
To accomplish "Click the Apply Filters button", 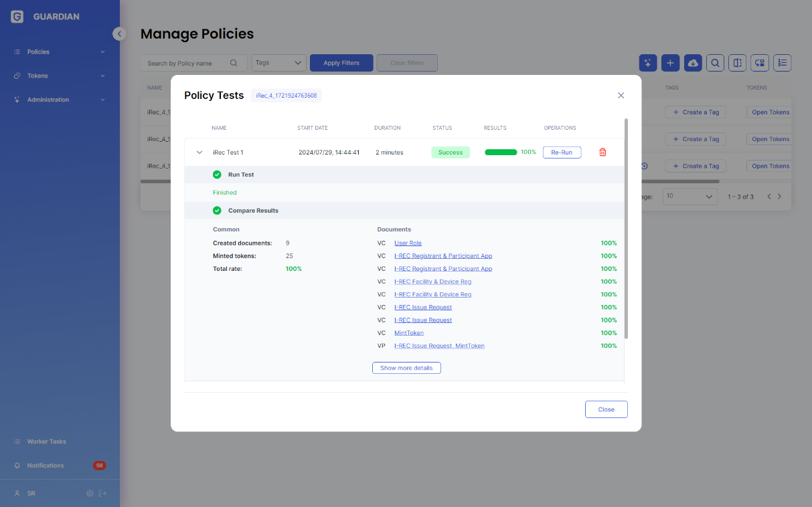I will click(x=341, y=63).
